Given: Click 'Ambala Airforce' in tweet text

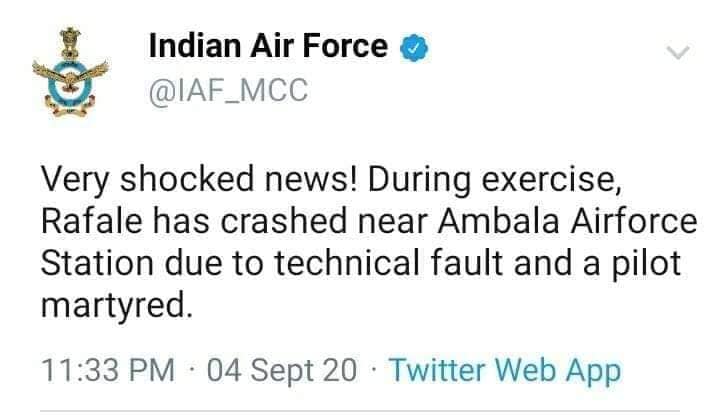Looking at the screenshot, I should [x=568, y=221].
